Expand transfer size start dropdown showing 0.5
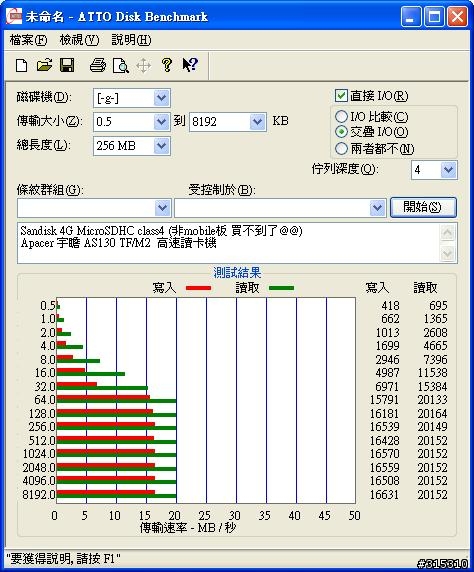 point(161,122)
